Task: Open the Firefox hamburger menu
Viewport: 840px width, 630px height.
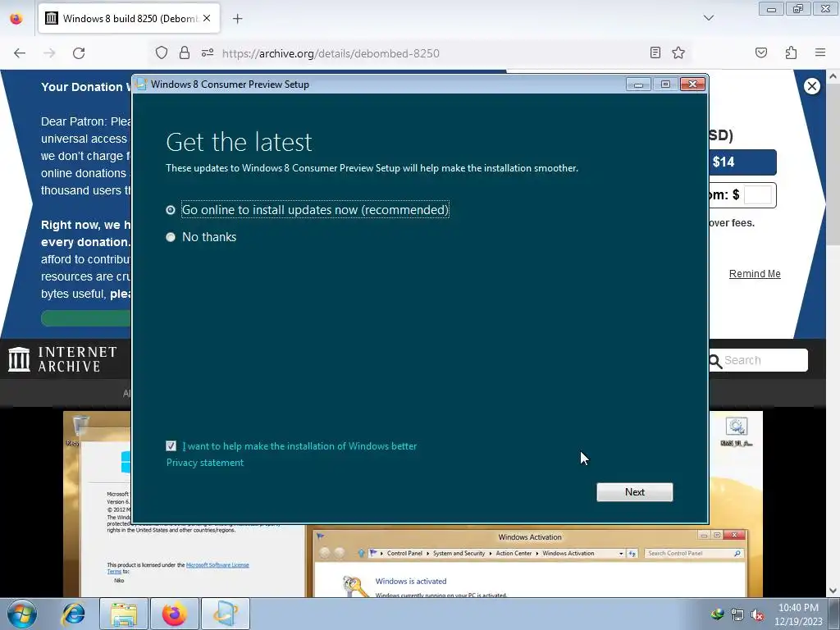Action: (x=820, y=52)
